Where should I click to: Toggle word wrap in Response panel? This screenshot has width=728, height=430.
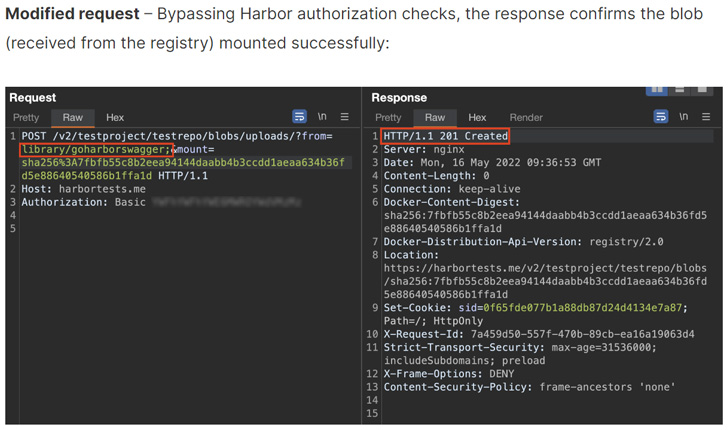pyautogui.click(x=661, y=117)
